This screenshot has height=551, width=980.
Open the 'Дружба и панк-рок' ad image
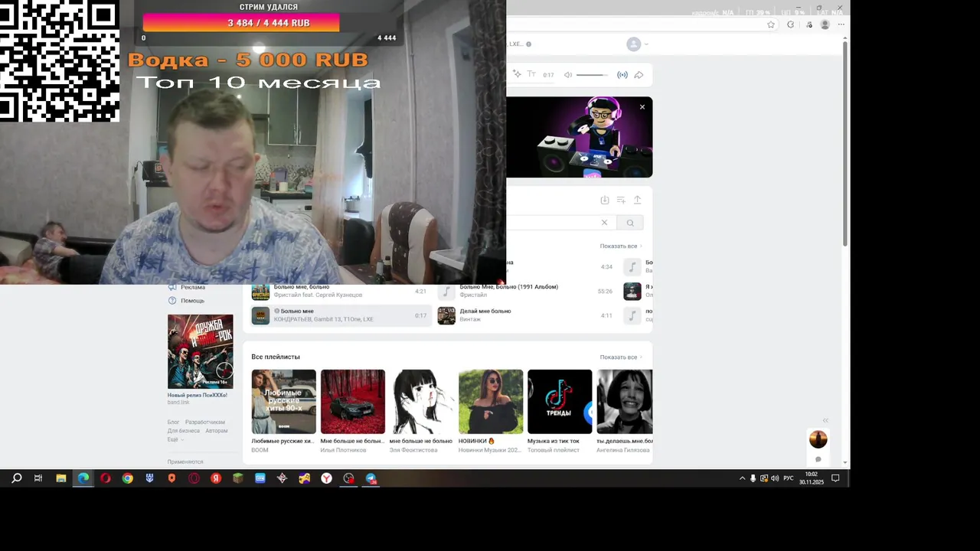point(201,351)
